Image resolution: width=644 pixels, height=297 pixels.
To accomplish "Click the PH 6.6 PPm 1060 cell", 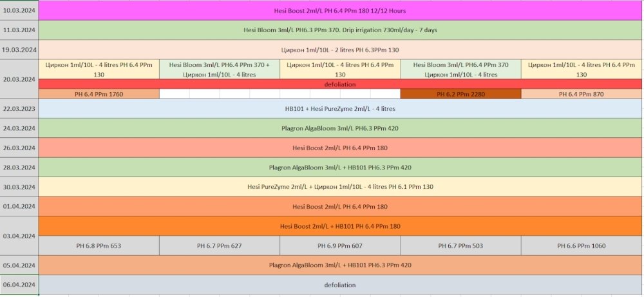I will (582, 246).
